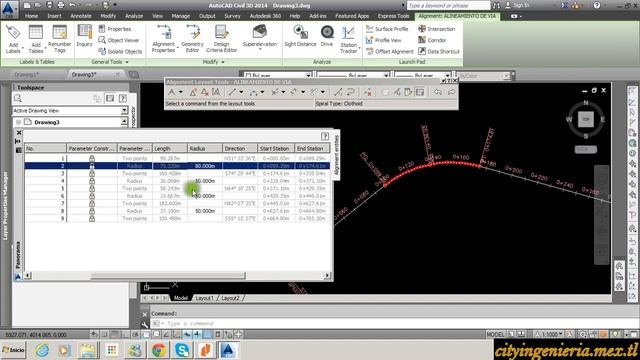640x360 pixels.
Task: Open the Survey ribbon tab
Action: tap(232, 16)
